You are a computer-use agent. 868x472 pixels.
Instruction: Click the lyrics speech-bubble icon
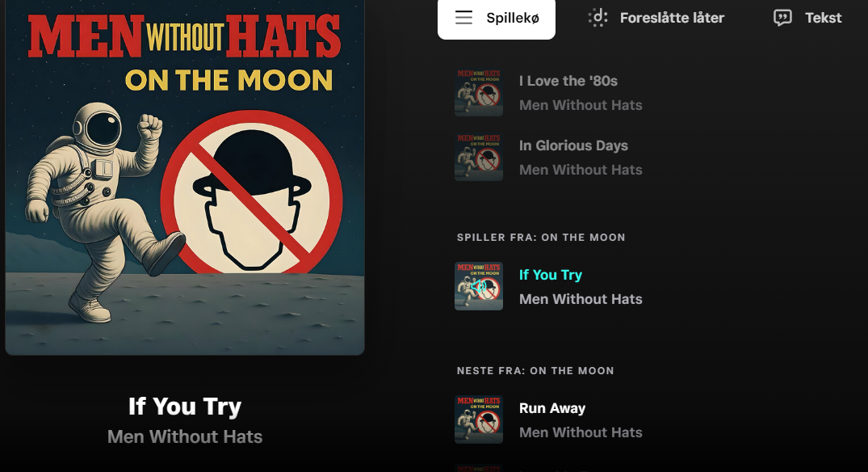point(782,18)
